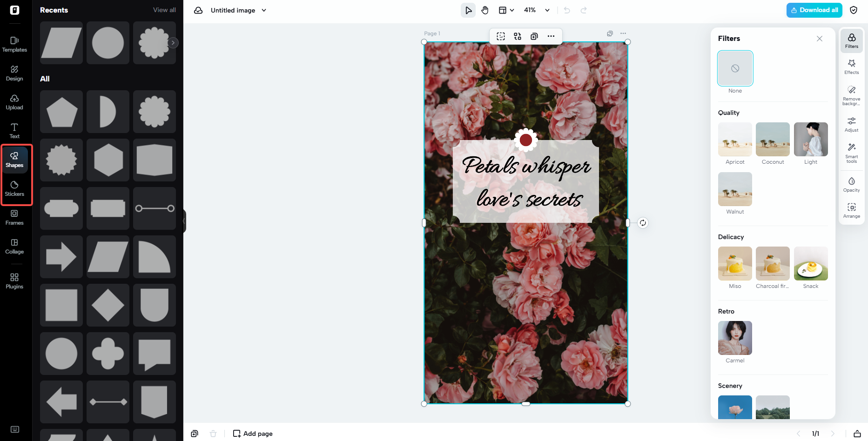Click the replace elements floating toolbar icon
Image resolution: width=868 pixels, height=441 pixels.
[x=518, y=36]
